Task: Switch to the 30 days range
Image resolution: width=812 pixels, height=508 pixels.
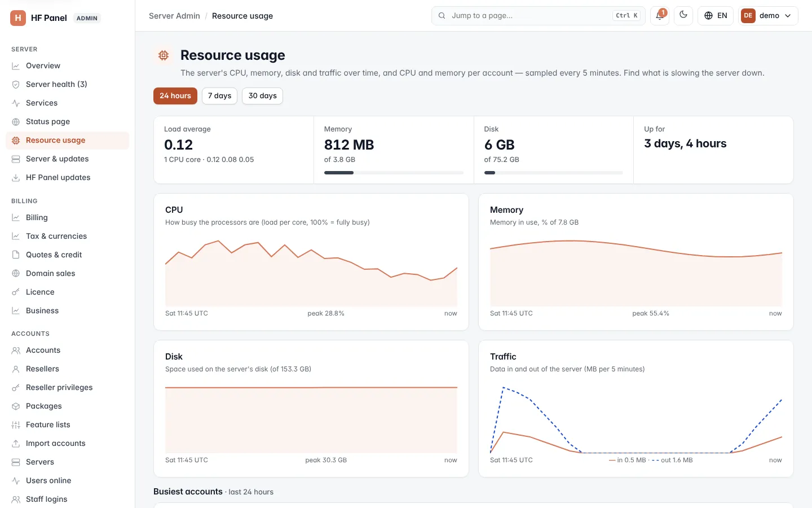Action: click(x=262, y=96)
